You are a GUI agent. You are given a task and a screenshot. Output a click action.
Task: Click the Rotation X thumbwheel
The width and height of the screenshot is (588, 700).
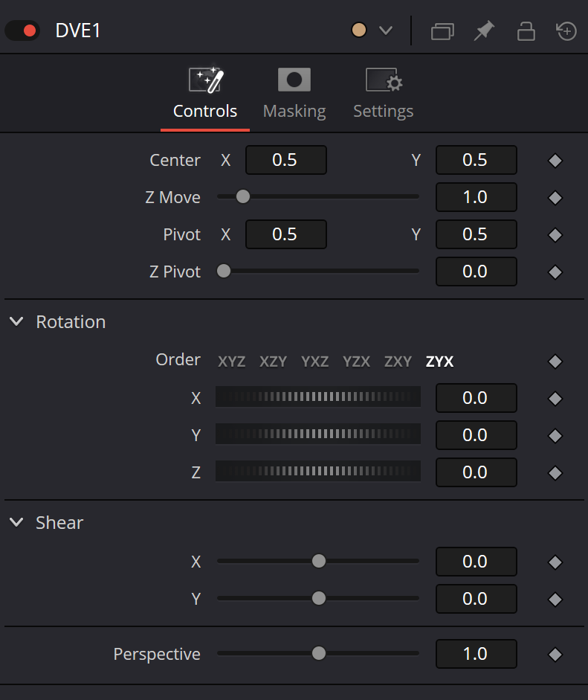click(318, 396)
